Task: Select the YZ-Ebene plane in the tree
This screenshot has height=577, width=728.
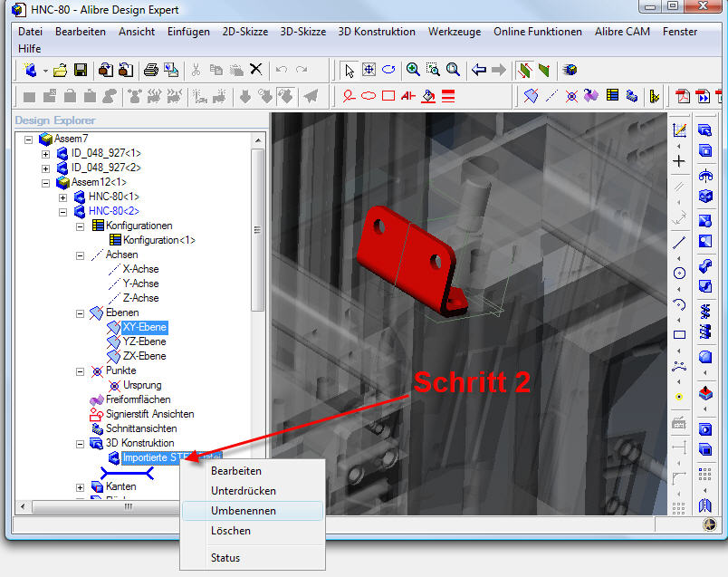Action: pos(144,341)
